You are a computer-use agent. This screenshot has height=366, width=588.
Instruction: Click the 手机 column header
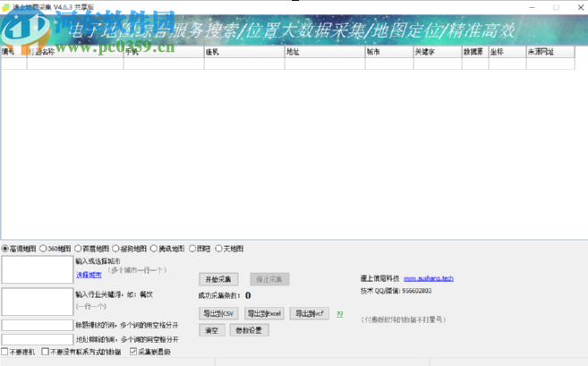click(164, 52)
